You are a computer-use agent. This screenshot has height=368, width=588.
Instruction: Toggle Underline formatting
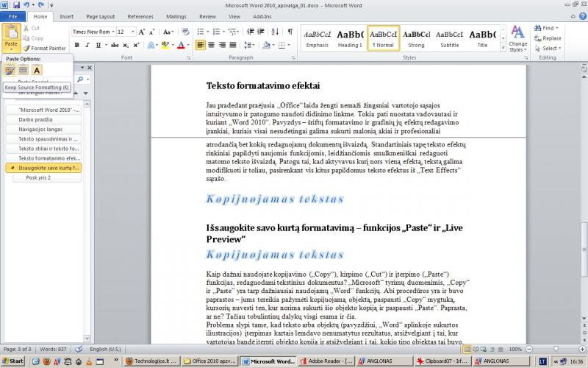98,45
